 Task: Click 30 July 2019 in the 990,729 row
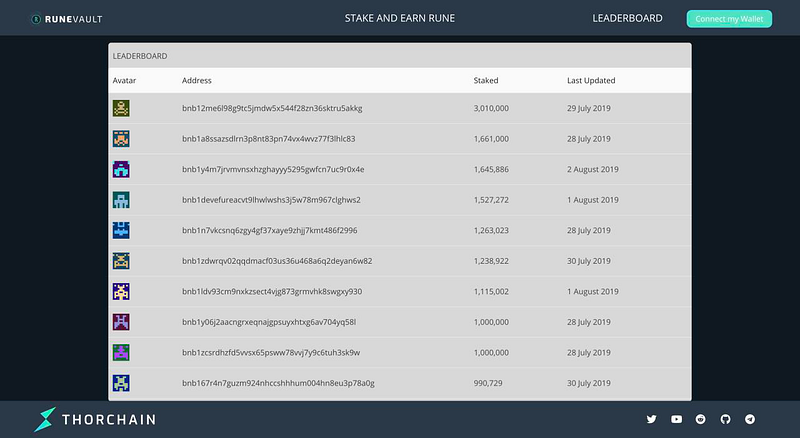click(x=589, y=383)
